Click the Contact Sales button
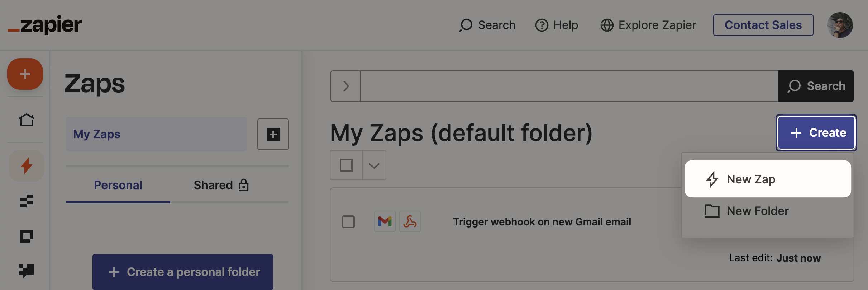The width and height of the screenshot is (868, 290). pyautogui.click(x=763, y=25)
